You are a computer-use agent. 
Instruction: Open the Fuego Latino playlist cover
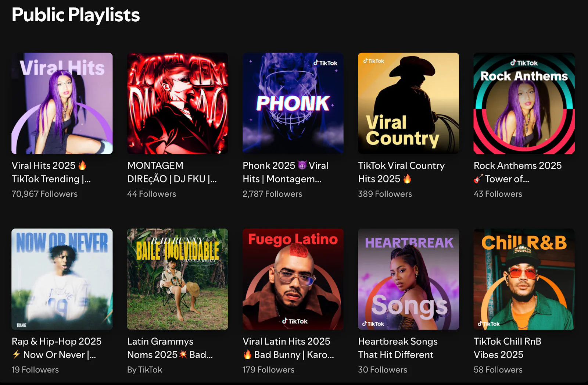(293, 279)
